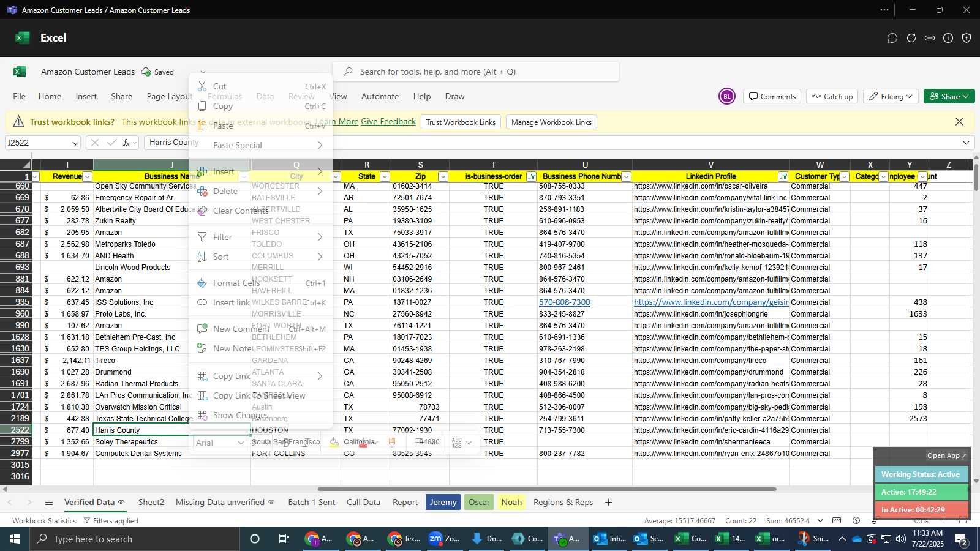Expand status bar aggregates chevron after Sum
The image size is (980, 551).
coord(820,520)
